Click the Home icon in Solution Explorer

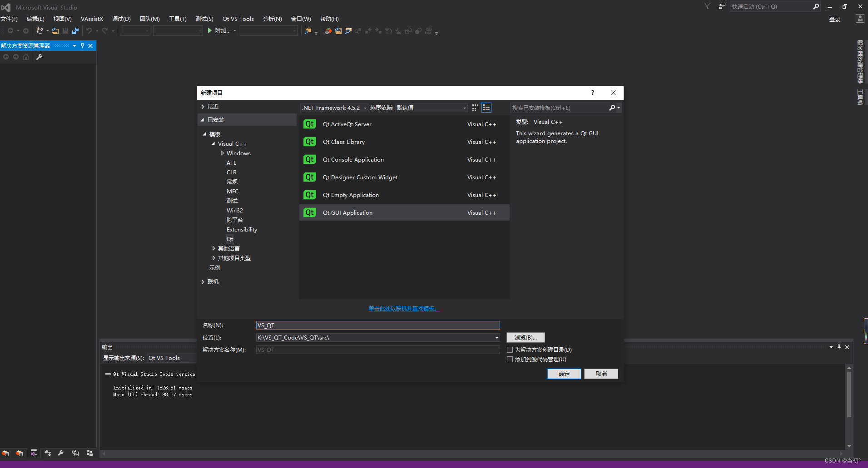pyautogui.click(x=26, y=57)
